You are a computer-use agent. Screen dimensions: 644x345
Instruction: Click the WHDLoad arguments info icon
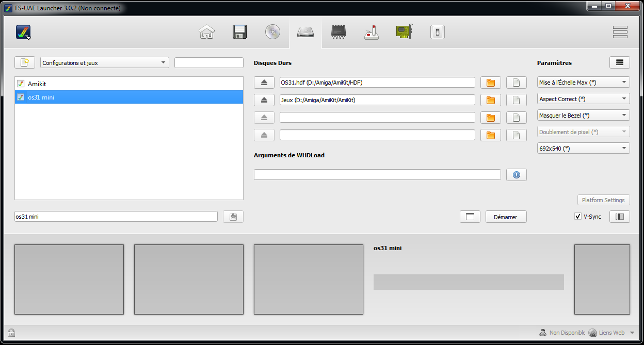(x=516, y=175)
